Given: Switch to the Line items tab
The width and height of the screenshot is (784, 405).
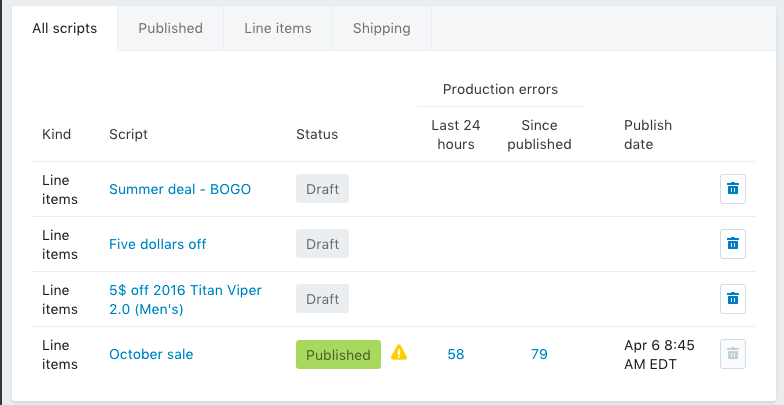Looking at the screenshot, I should 278,28.
